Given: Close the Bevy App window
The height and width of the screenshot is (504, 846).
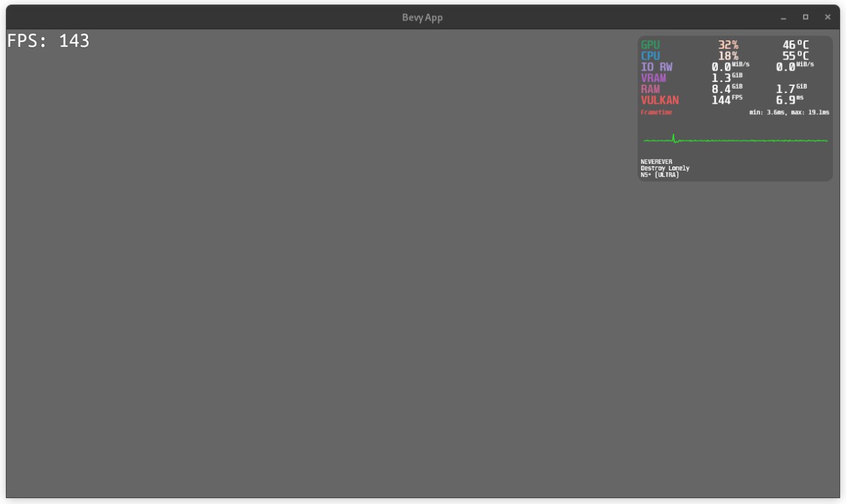Looking at the screenshot, I should point(827,17).
